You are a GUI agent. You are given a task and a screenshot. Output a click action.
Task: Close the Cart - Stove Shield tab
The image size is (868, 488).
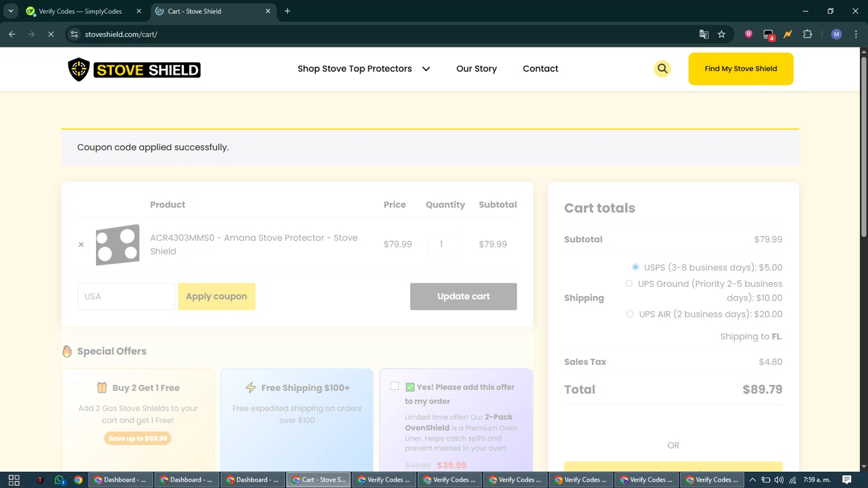pyautogui.click(x=268, y=11)
